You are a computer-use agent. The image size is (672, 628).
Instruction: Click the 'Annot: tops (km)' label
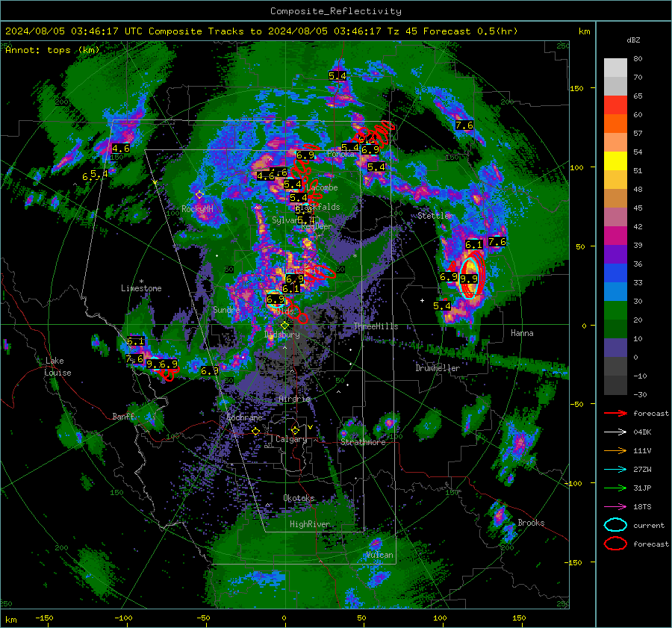click(52, 50)
